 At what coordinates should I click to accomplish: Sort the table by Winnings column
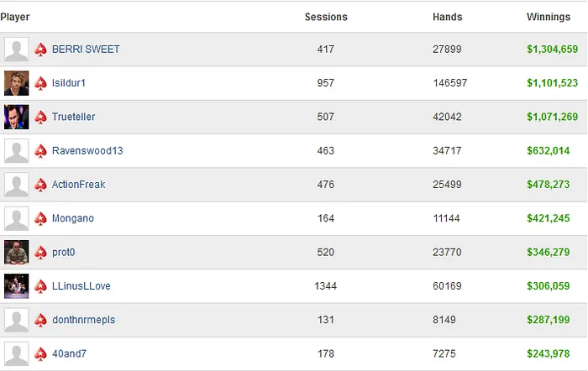(x=549, y=17)
